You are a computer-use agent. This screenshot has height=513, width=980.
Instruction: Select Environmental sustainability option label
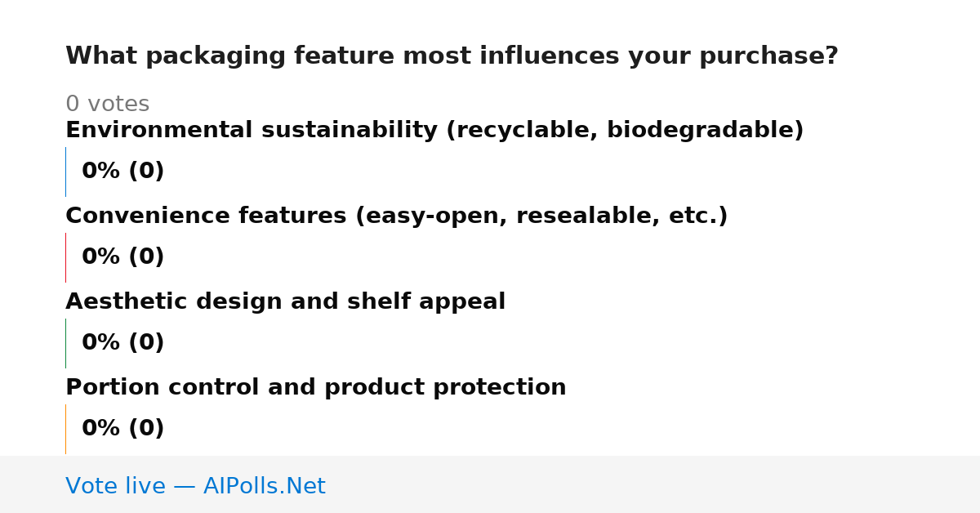pyautogui.click(x=434, y=131)
